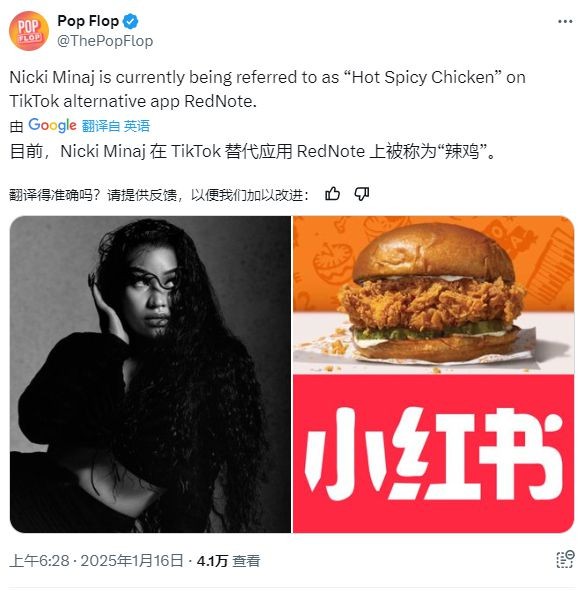The image size is (587, 591).
Task: Open the black-and-white portrait photo
Action: (x=150, y=374)
